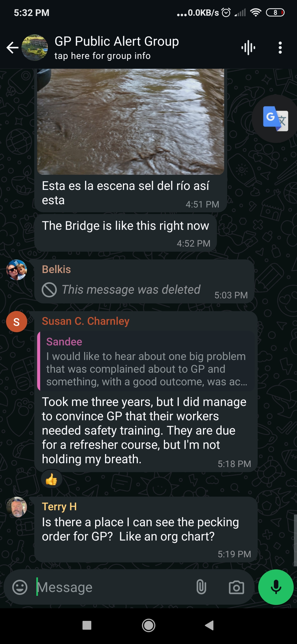Tap the floating Google Translate bubble
The image size is (297, 644).
point(275,119)
